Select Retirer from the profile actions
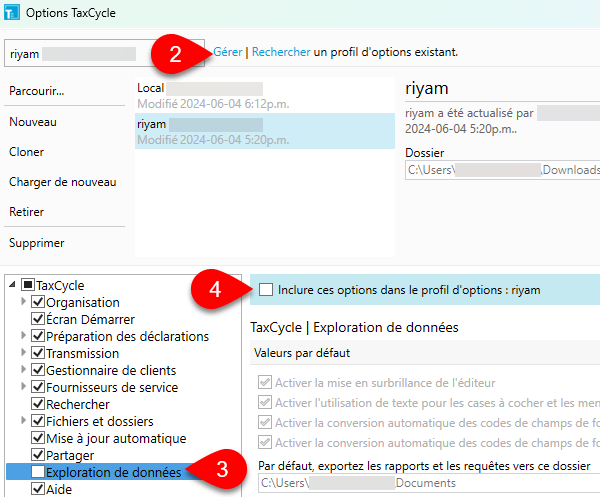This screenshot has height=497, width=600. [26, 212]
